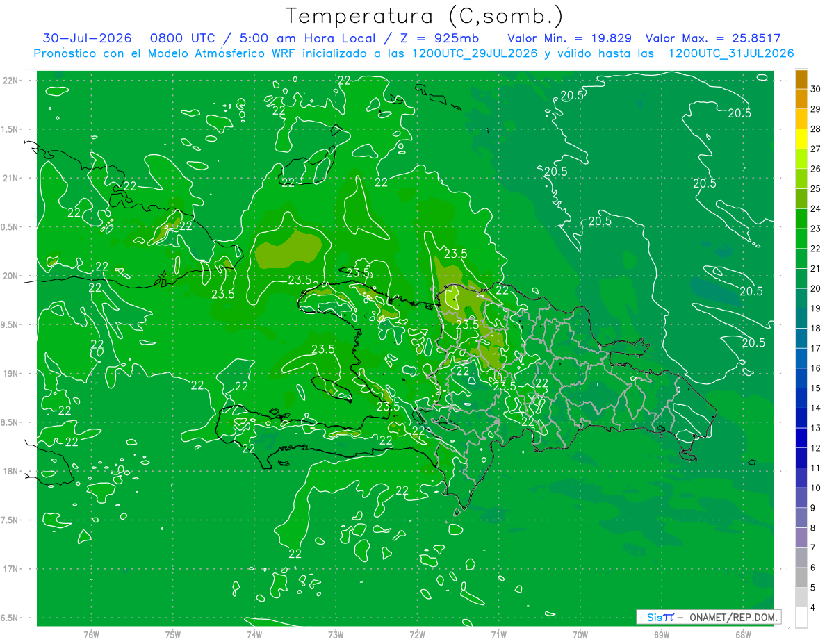Click the "20N" latitude axis label
Screen dimensions: 834x644
[10, 276]
